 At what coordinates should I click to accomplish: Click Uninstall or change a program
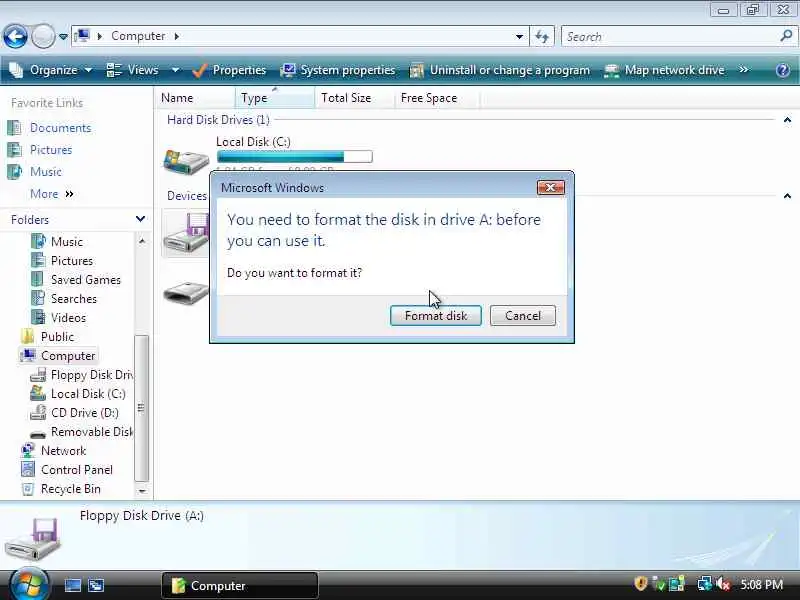pos(500,70)
